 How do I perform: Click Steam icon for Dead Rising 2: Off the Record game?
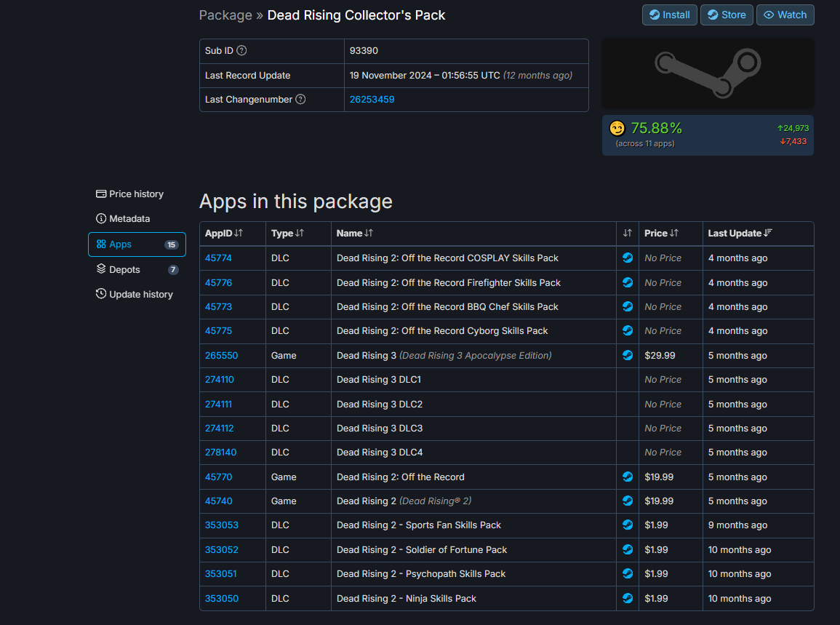pyautogui.click(x=627, y=477)
